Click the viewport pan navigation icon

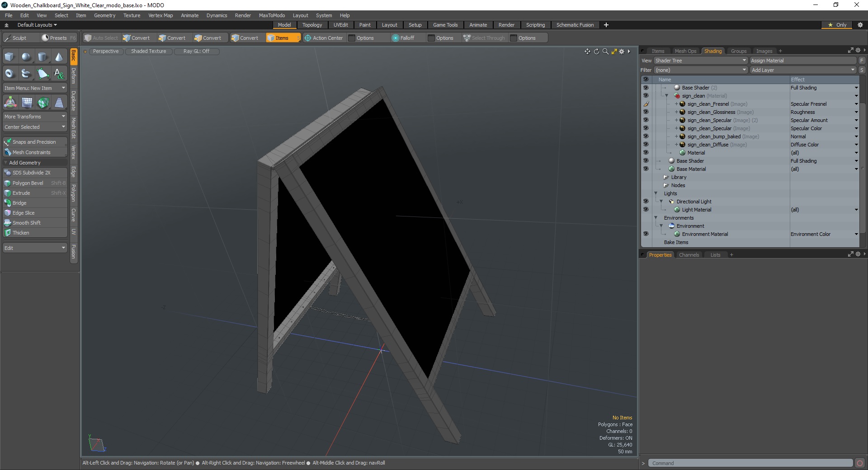(x=587, y=52)
